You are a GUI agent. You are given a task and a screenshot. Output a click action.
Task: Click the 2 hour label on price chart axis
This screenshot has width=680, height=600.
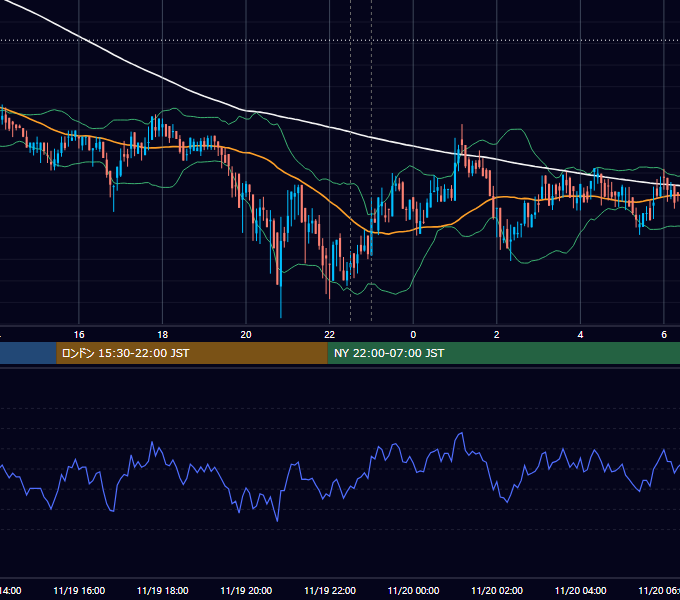click(497, 335)
